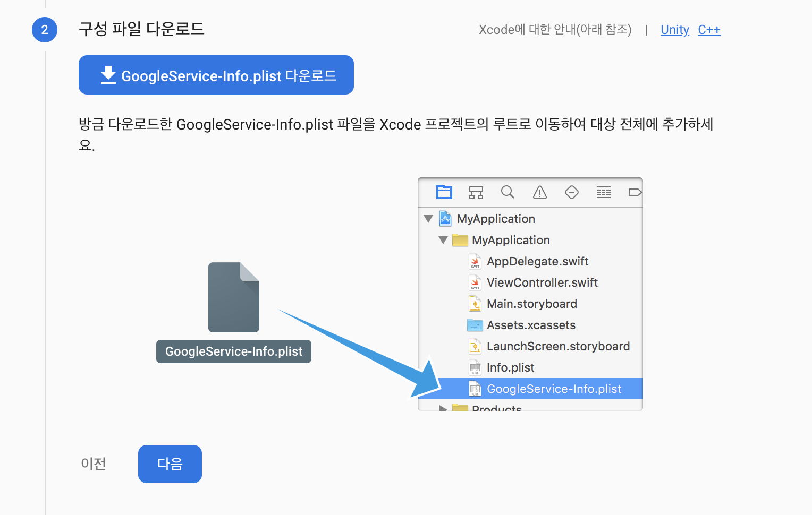Click the 'Xcode에 대한 안내(아래 참조)' text

point(555,30)
